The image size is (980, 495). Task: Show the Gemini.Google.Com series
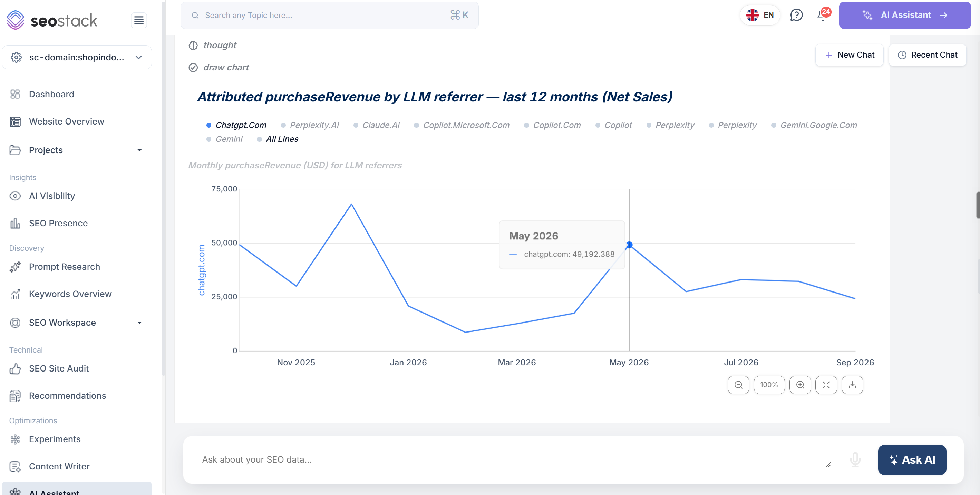click(814, 125)
